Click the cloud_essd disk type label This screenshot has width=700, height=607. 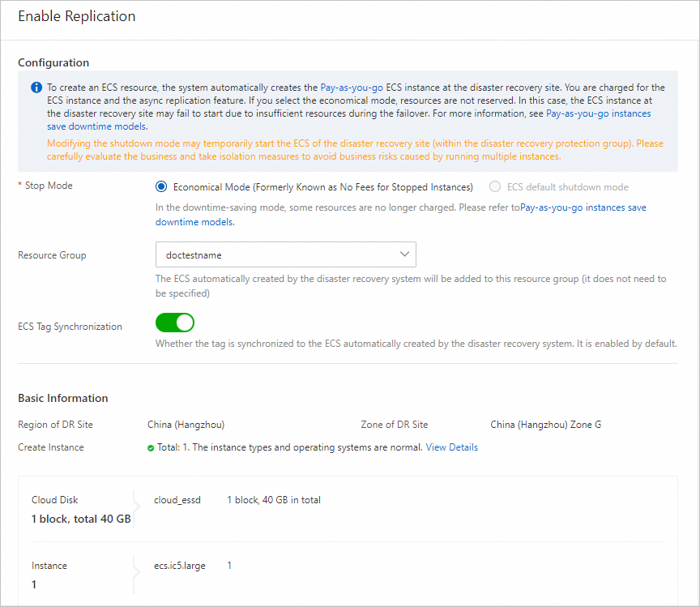[177, 500]
